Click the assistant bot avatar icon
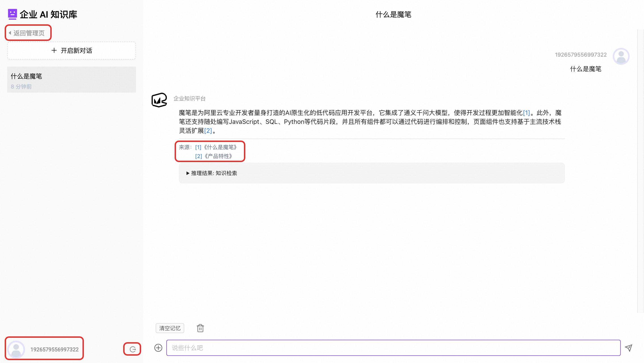The width and height of the screenshot is (644, 363). pos(159,100)
